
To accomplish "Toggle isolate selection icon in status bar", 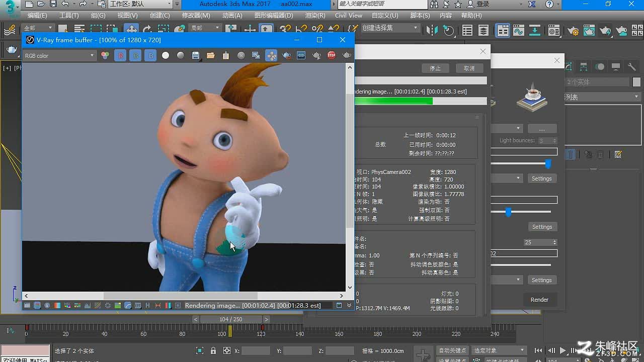I will tap(199, 350).
